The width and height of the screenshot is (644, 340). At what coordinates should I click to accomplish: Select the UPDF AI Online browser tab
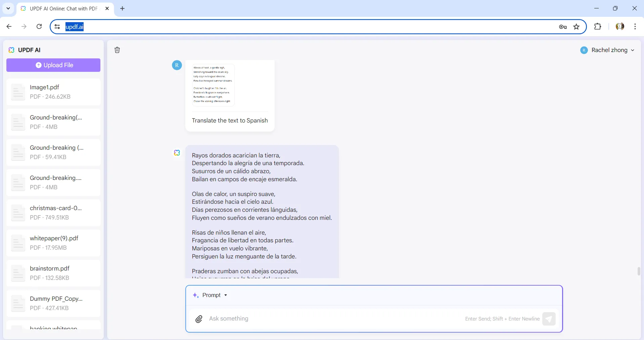coord(65,9)
